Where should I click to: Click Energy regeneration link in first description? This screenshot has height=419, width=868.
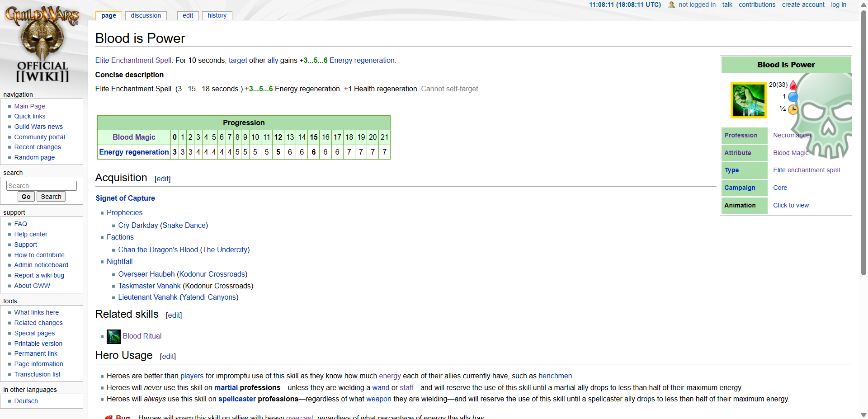(x=362, y=61)
